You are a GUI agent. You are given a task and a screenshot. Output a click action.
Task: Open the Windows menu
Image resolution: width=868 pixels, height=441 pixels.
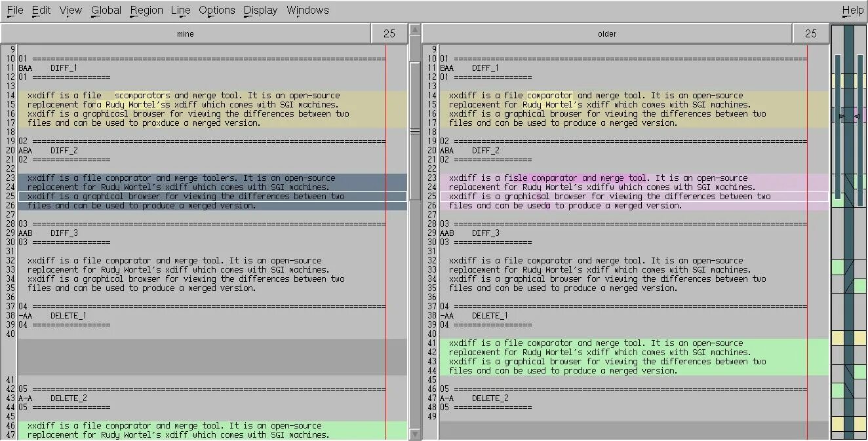tap(307, 10)
